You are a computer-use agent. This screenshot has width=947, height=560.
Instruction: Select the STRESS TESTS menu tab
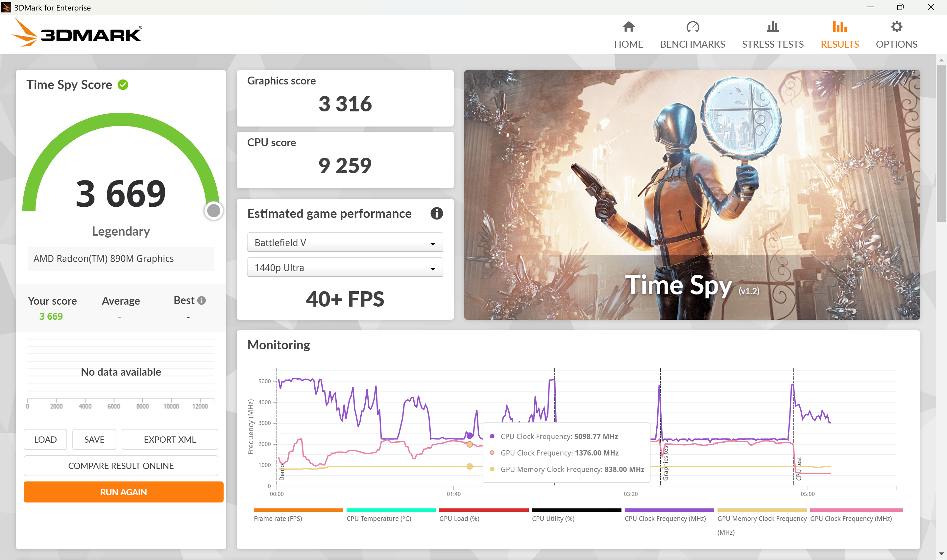point(773,34)
